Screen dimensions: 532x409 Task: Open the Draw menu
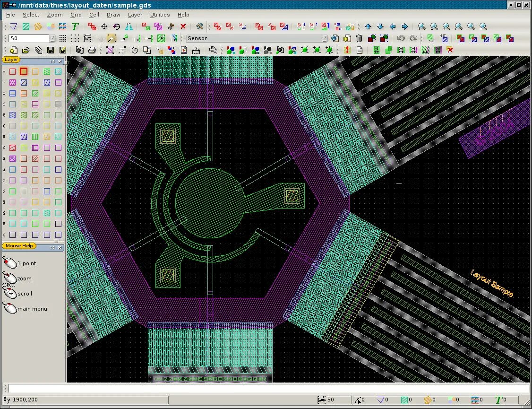click(x=113, y=15)
